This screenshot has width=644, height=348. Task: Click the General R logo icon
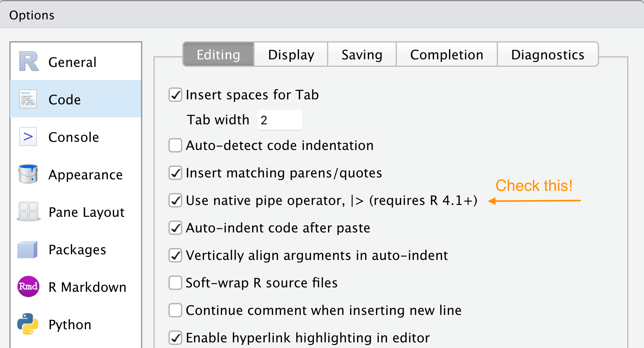[29, 62]
